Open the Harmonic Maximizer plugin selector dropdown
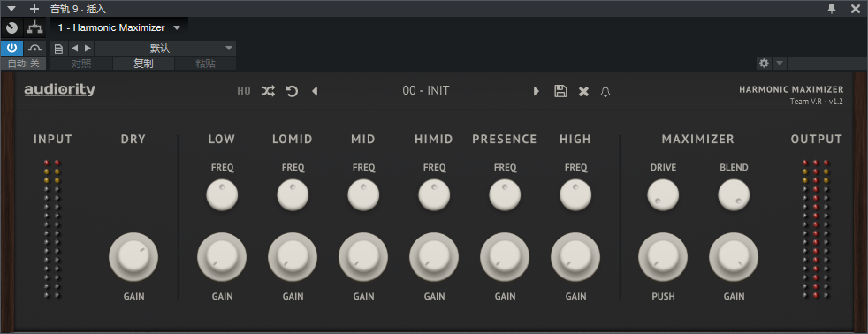 (119, 27)
